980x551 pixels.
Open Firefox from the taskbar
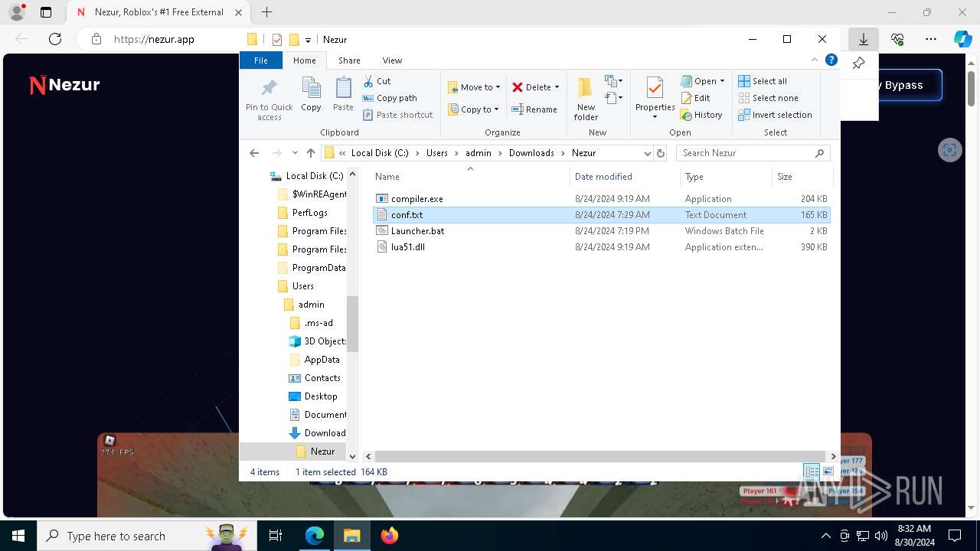(390, 536)
